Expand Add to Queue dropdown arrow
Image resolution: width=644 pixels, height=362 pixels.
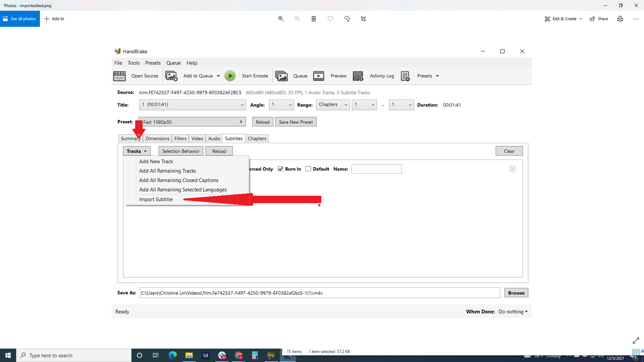(x=218, y=76)
